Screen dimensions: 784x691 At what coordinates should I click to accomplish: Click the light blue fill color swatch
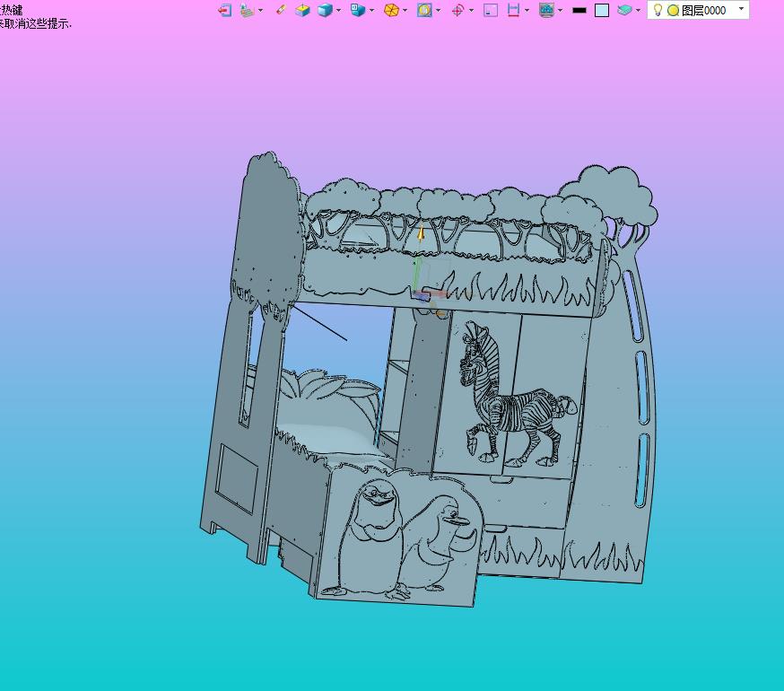[602, 11]
